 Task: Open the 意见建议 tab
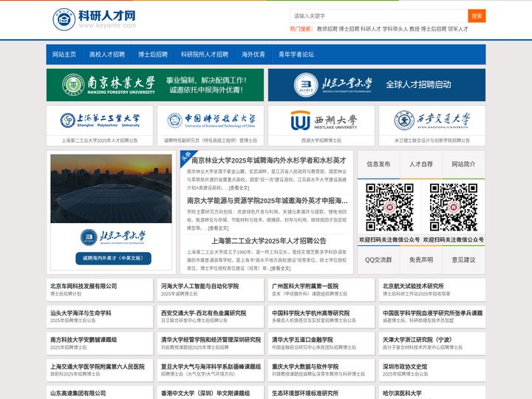pos(463,260)
